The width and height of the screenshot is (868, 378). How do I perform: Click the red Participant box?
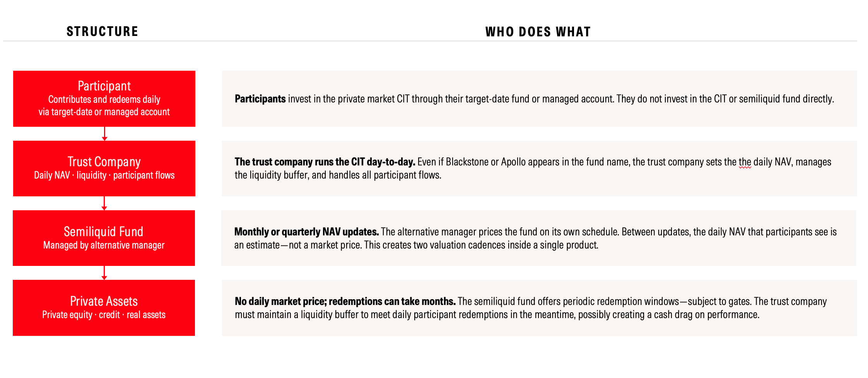104,99
